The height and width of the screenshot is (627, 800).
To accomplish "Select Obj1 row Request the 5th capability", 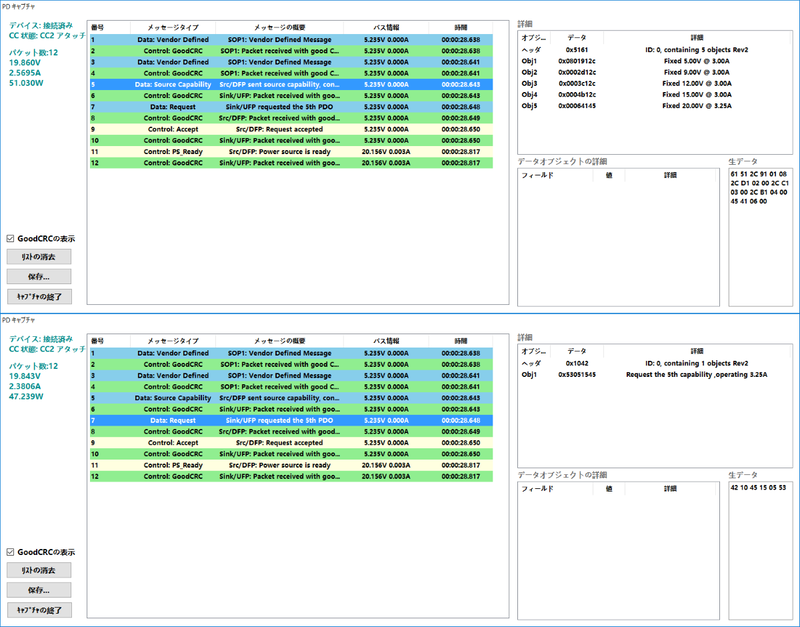I will click(x=655, y=374).
